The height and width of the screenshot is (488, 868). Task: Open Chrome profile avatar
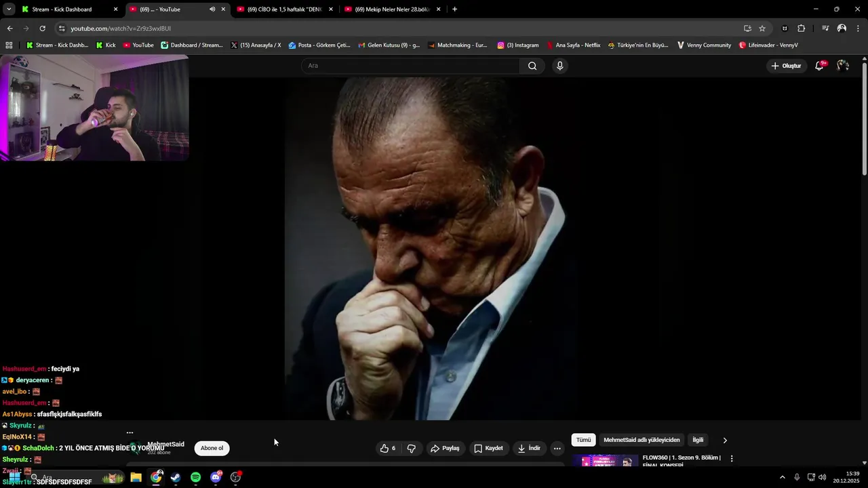(842, 28)
